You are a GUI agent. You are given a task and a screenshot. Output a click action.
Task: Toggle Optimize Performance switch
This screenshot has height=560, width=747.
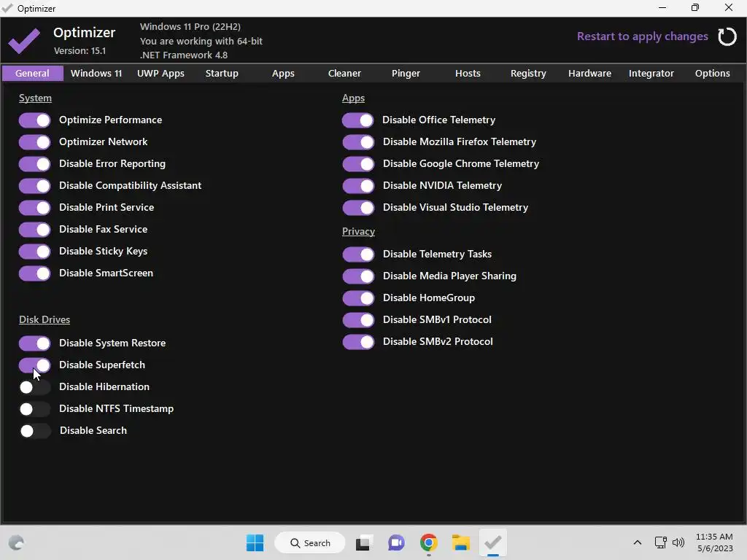[35, 120]
